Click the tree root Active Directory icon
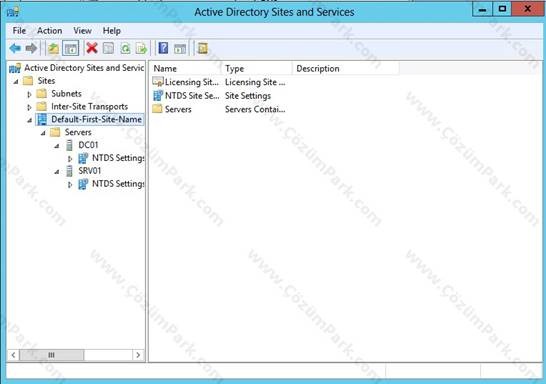The height and width of the screenshot is (384, 546). [15, 68]
